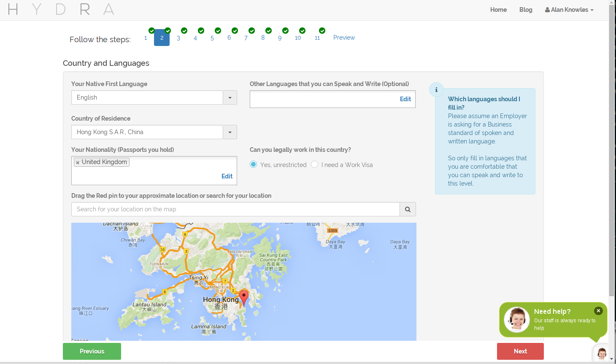
Task: Click the red Next button
Action: point(520,351)
